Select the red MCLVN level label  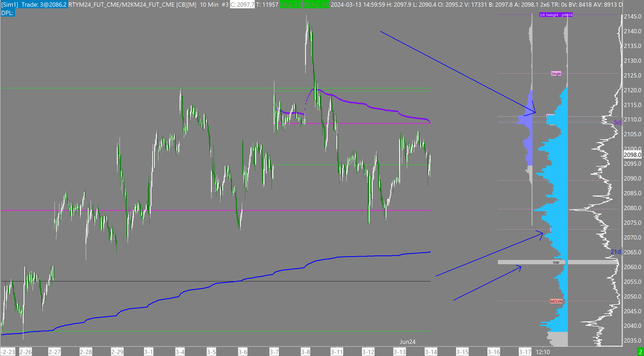click(556, 301)
